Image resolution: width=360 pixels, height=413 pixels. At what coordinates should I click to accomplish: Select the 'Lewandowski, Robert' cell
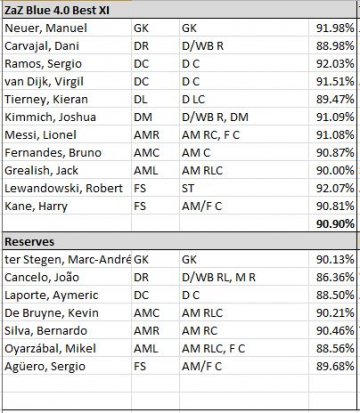(x=67, y=188)
